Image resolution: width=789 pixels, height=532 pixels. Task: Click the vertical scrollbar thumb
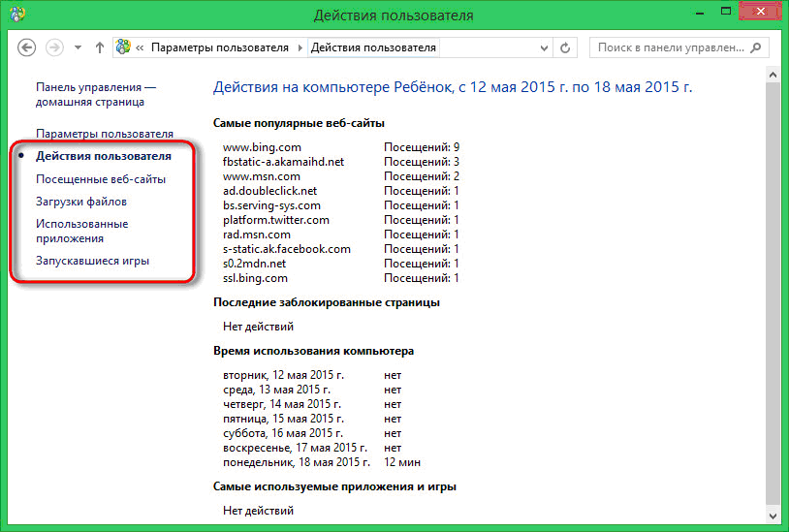(773, 294)
